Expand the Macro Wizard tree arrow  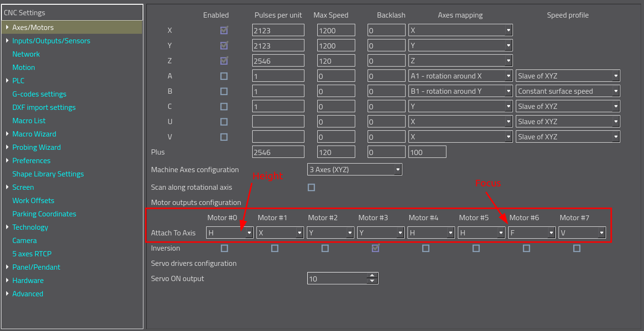click(7, 134)
